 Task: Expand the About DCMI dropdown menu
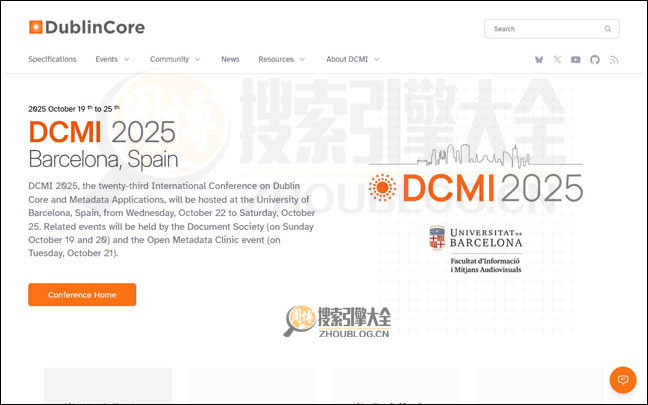pos(353,59)
